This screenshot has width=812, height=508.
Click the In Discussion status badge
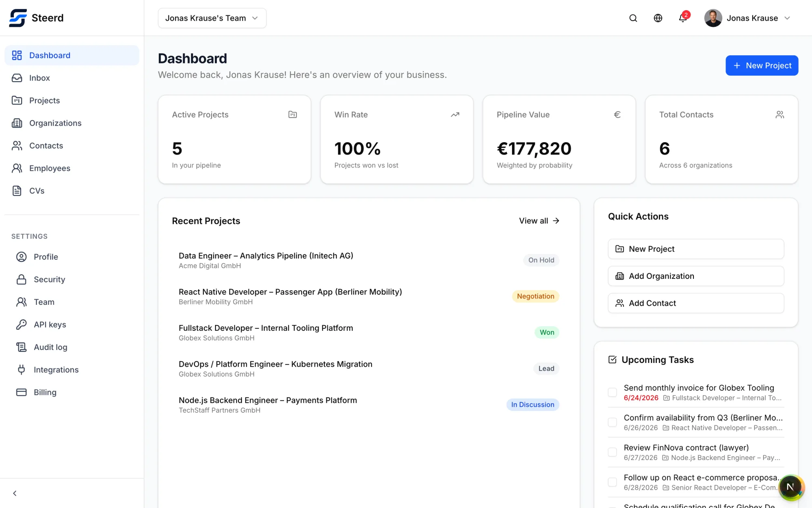click(x=533, y=405)
